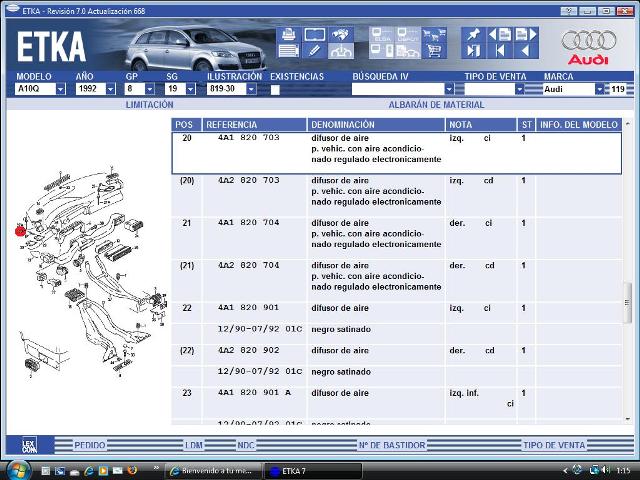The image size is (640, 480).
Task: Click the INFO. DEL MODELO column header
Action: pos(579,124)
